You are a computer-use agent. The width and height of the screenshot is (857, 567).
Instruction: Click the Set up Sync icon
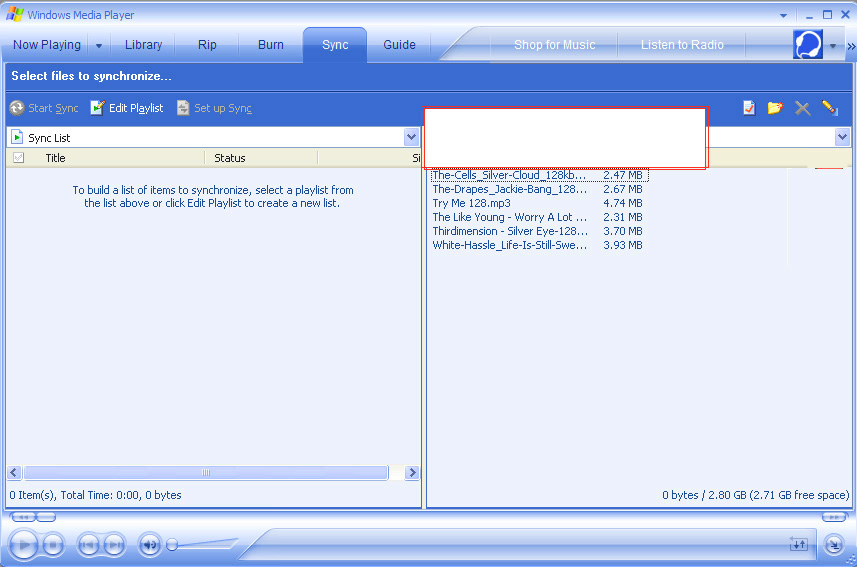[183, 108]
